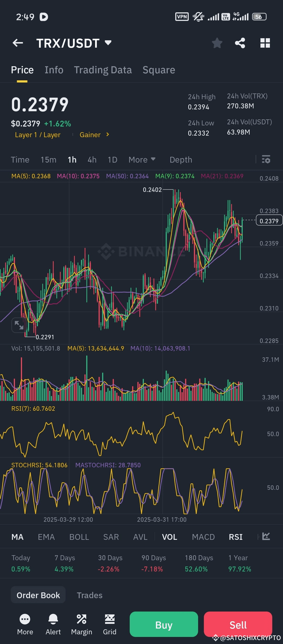This screenshot has width=283, height=644.
Task: Tap the MA(10): 0.2375 legend
Action: [78, 176]
